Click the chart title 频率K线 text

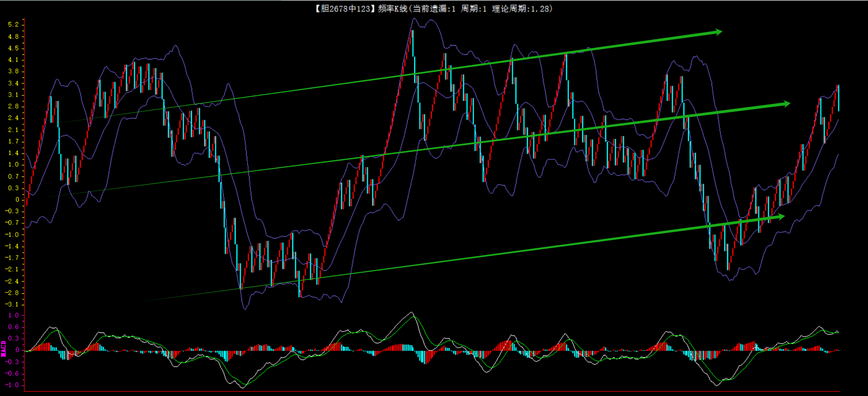392,9
